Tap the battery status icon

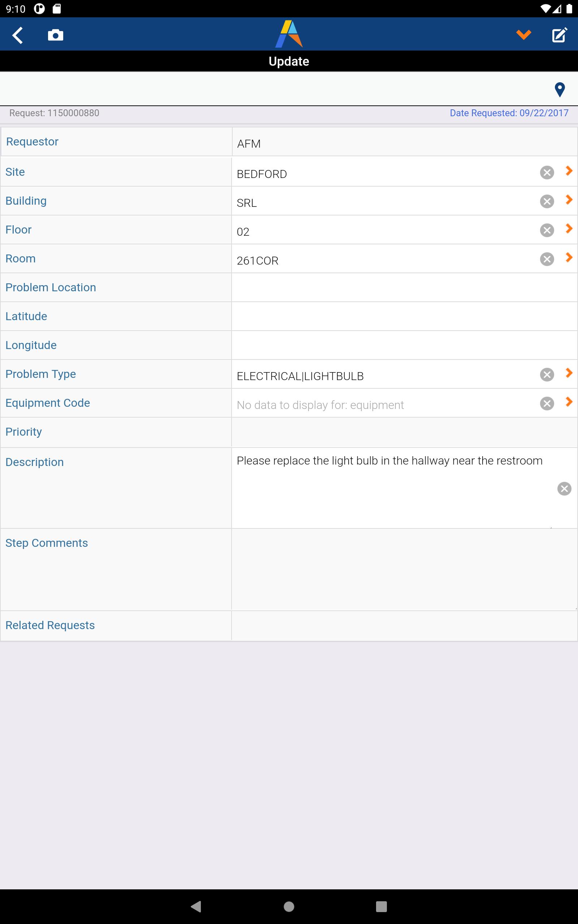[569, 9]
